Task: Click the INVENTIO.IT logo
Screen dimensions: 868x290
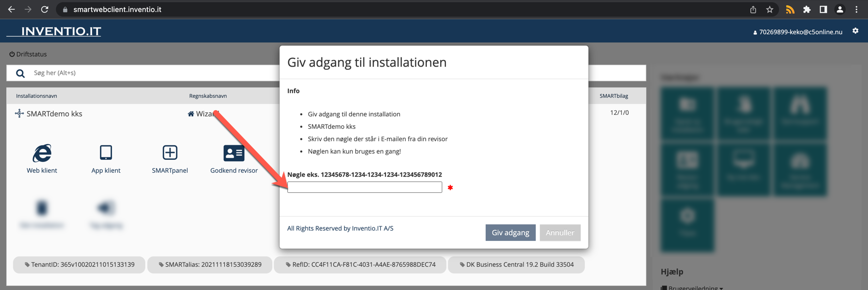Action: tap(54, 32)
